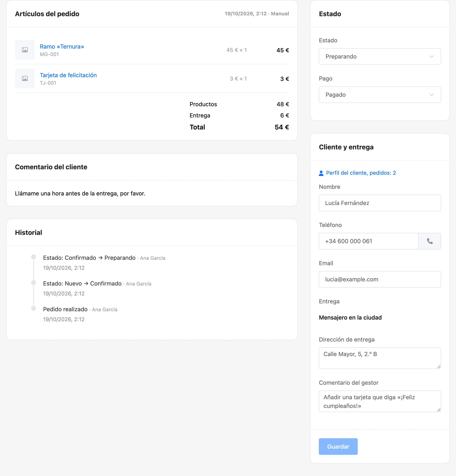Click the Dirección de entrega textarea
The image size is (456, 476).
tap(380, 358)
